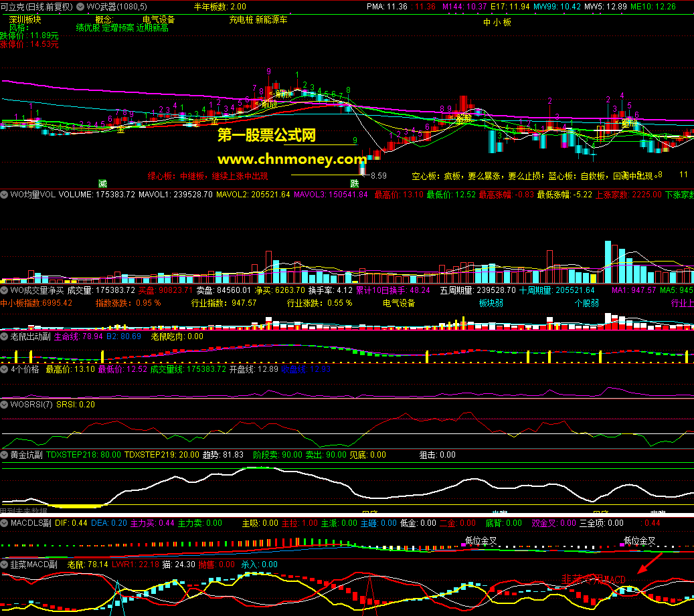This screenshot has width=694, height=616.
Task: Click the 老鼠吃肉: 0.00 value
Action: (177, 336)
